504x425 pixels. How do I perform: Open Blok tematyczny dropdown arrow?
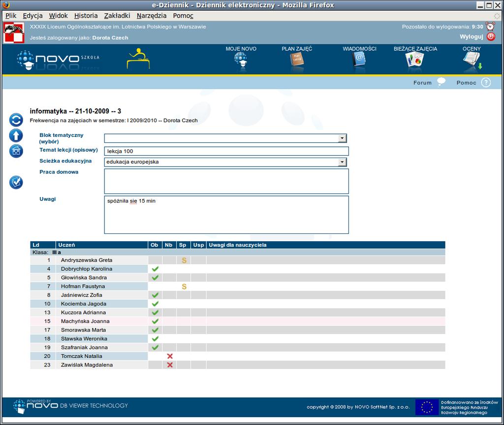pos(343,138)
